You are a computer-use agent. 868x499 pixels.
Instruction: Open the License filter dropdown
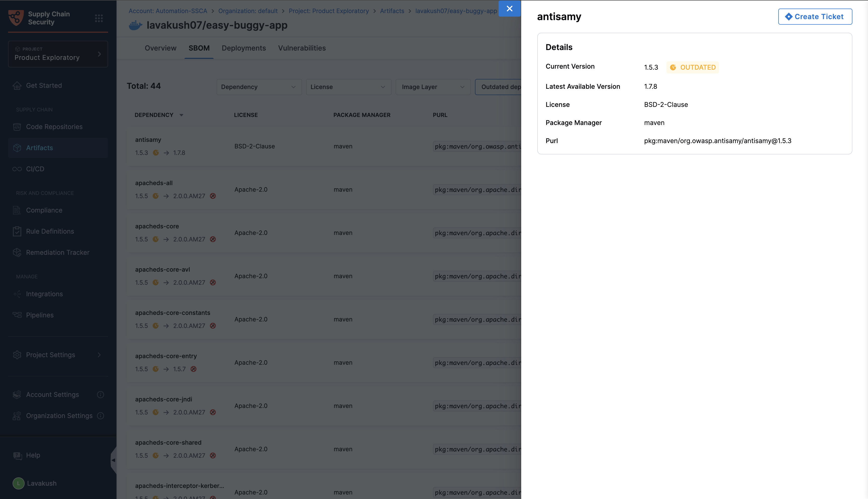(x=348, y=87)
